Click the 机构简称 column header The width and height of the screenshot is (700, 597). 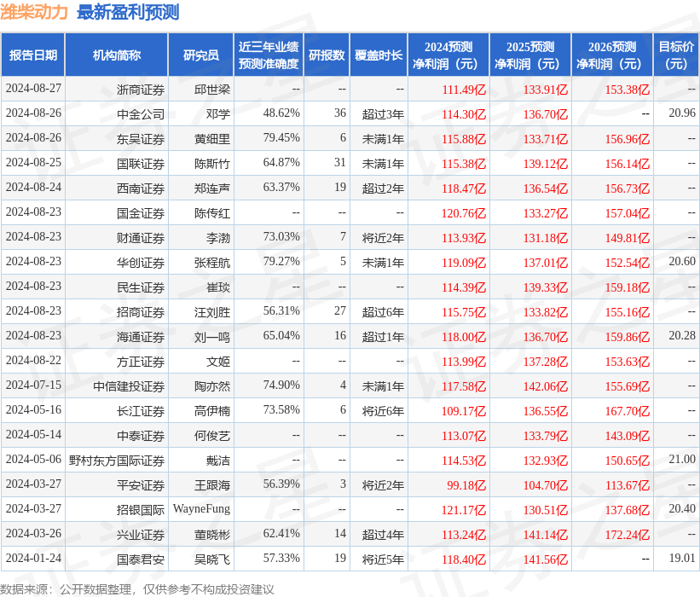pos(117,55)
